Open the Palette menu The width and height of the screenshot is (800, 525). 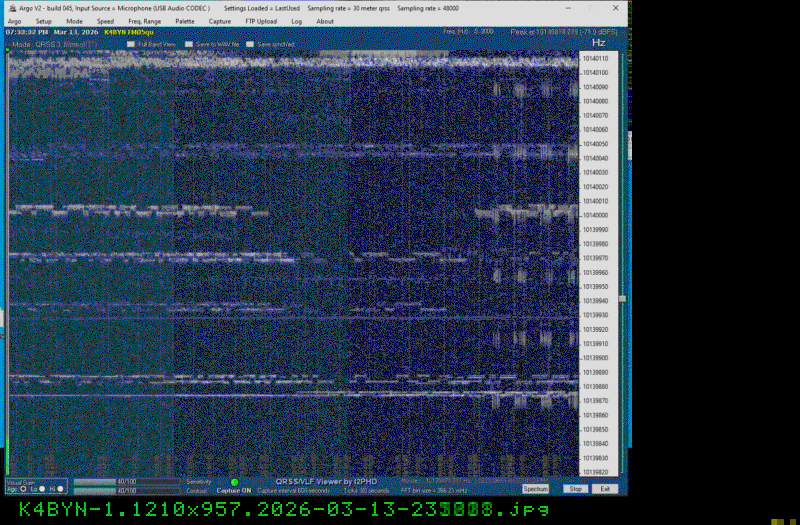coord(185,21)
